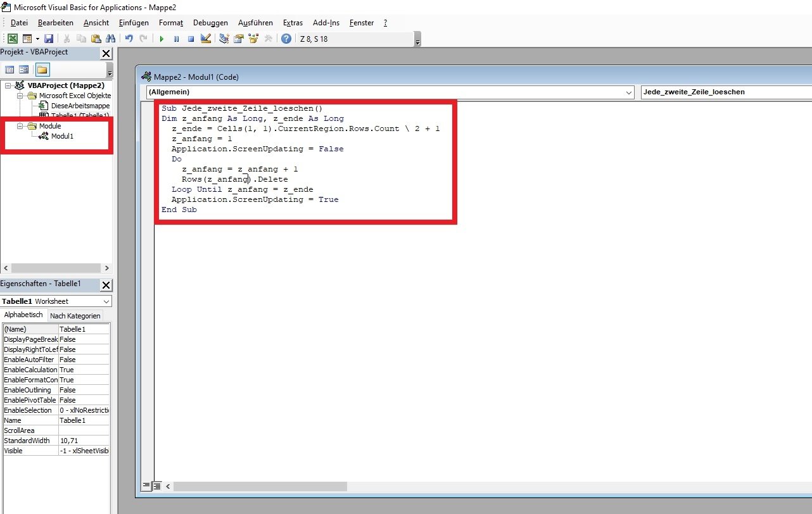Screen dimensions: 812x514
Task: Open the Debuggen menu
Action: (x=210, y=23)
